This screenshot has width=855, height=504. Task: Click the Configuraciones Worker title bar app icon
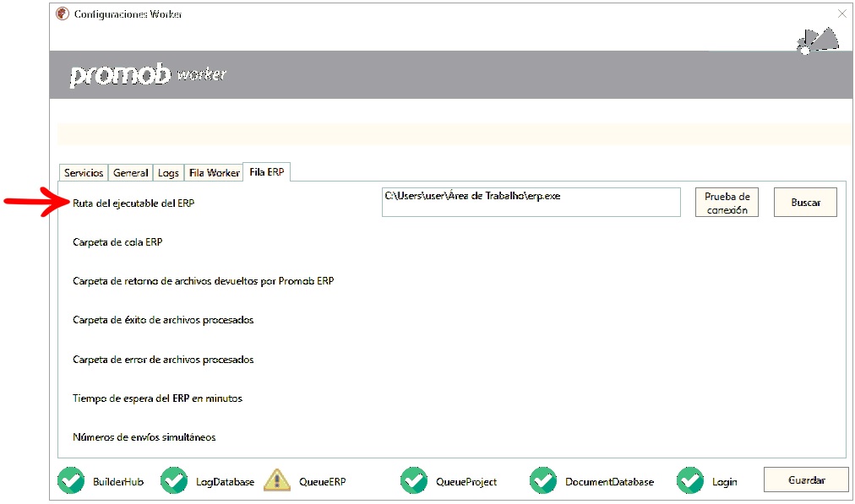63,14
